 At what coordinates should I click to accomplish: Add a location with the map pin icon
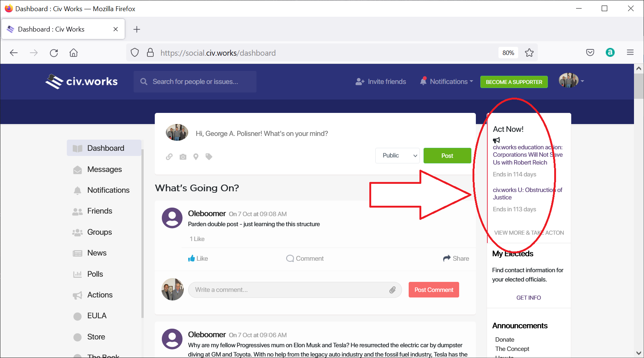pos(196,157)
